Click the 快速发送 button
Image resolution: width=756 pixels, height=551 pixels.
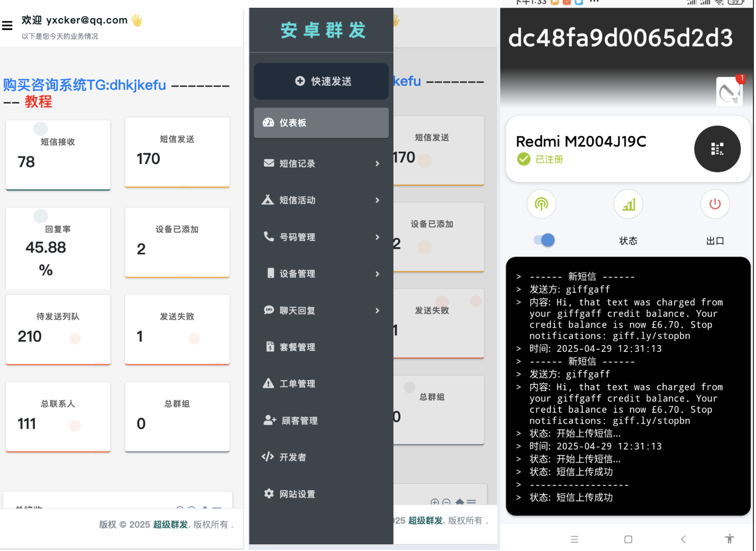(321, 82)
